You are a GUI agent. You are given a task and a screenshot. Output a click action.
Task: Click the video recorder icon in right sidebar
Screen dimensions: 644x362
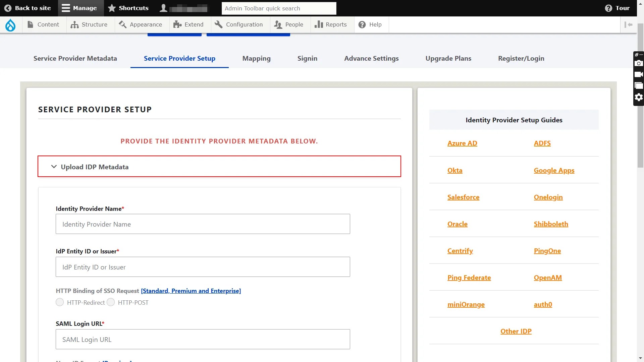point(639,74)
